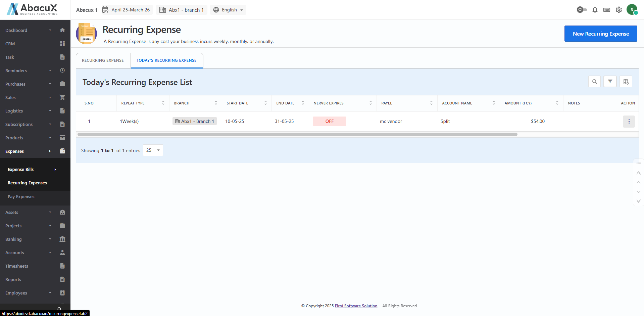Click the column settings grid icon
This screenshot has width=644, height=316.
(x=626, y=82)
